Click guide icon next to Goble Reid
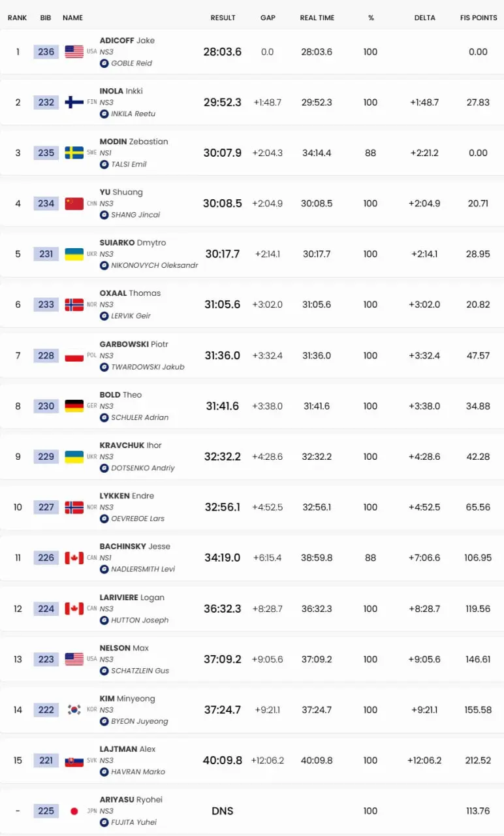The height and width of the screenshot is (836, 504). 104,63
